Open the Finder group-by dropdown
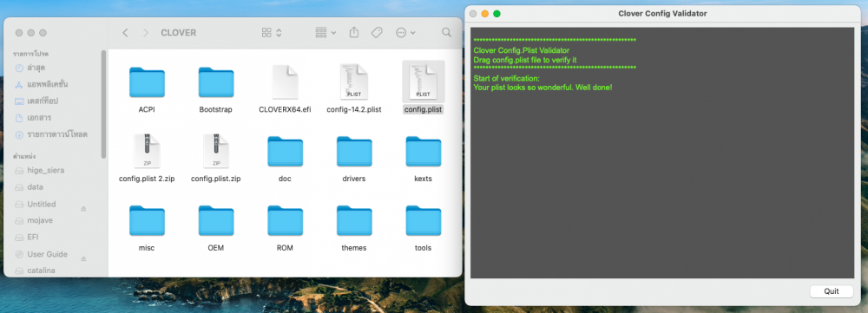The image size is (868, 313). [x=325, y=33]
